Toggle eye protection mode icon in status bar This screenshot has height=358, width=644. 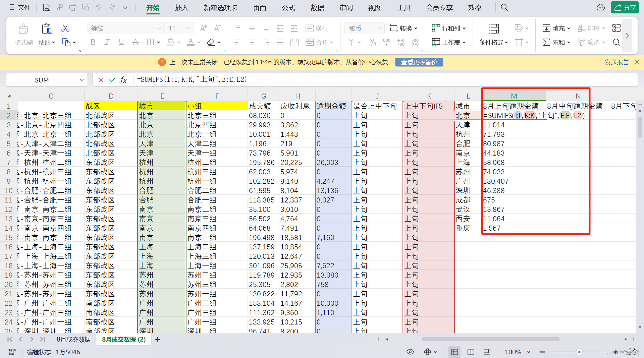(410, 352)
